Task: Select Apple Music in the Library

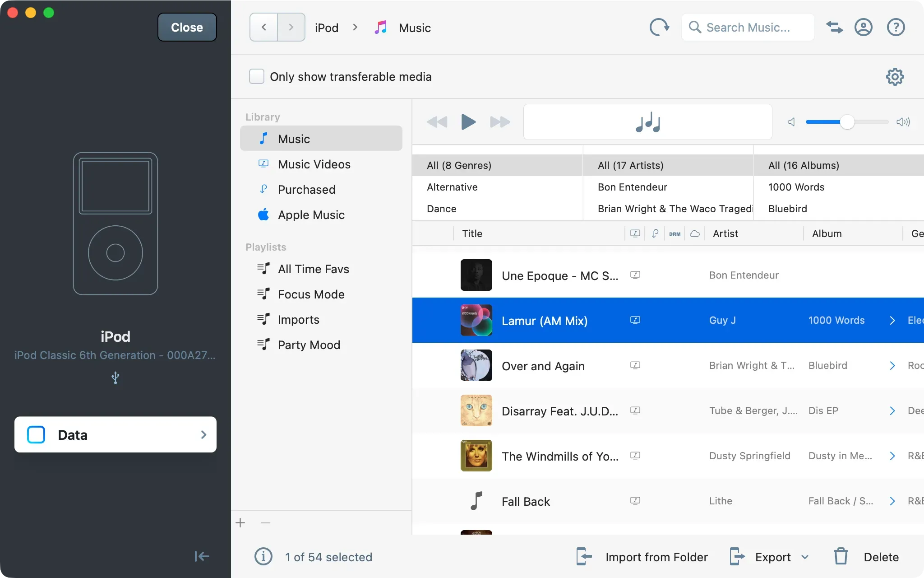Action: pyautogui.click(x=321, y=214)
